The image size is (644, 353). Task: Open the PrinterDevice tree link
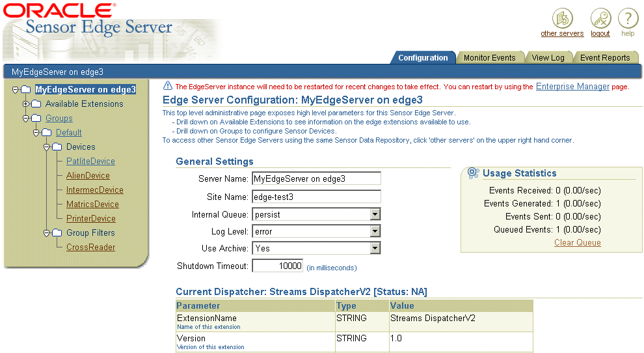pos(91,219)
